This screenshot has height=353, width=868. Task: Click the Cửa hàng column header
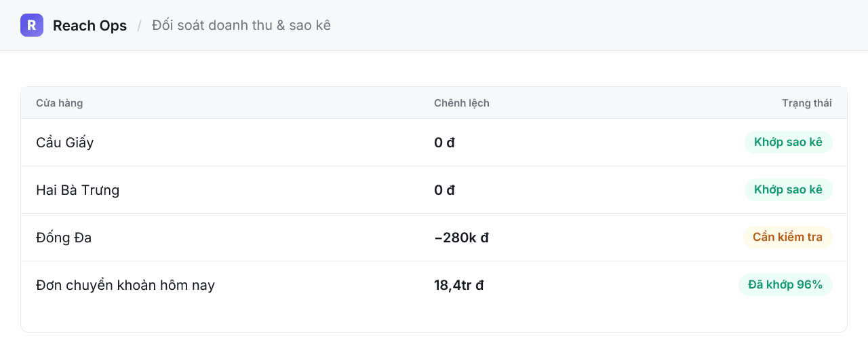(60, 103)
